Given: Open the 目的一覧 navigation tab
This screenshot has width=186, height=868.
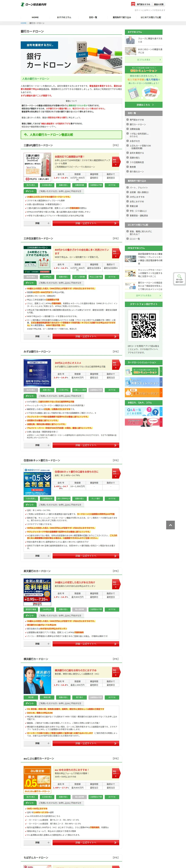Looking at the screenshot, I should (x=93, y=17).
